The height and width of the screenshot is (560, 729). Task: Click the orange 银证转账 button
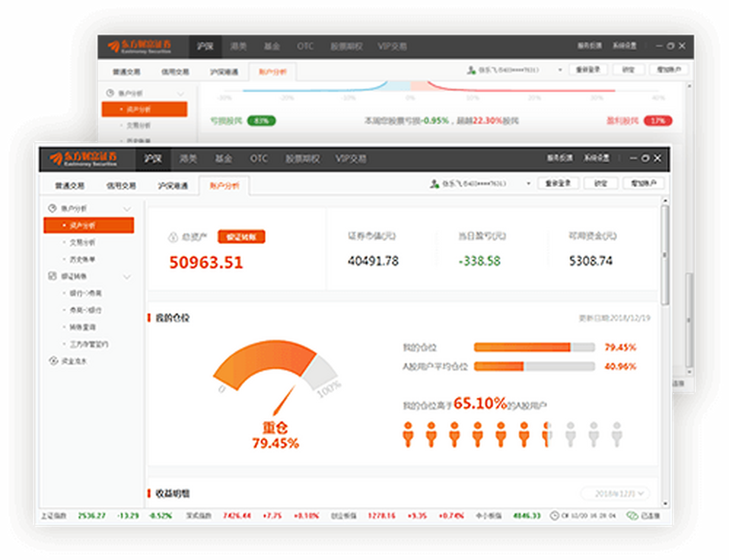coord(241,237)
